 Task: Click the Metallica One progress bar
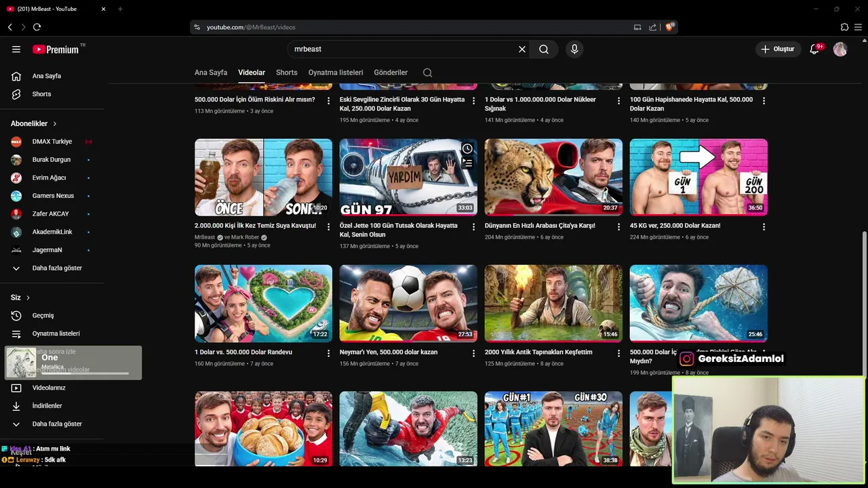click(x=85, y=373)
